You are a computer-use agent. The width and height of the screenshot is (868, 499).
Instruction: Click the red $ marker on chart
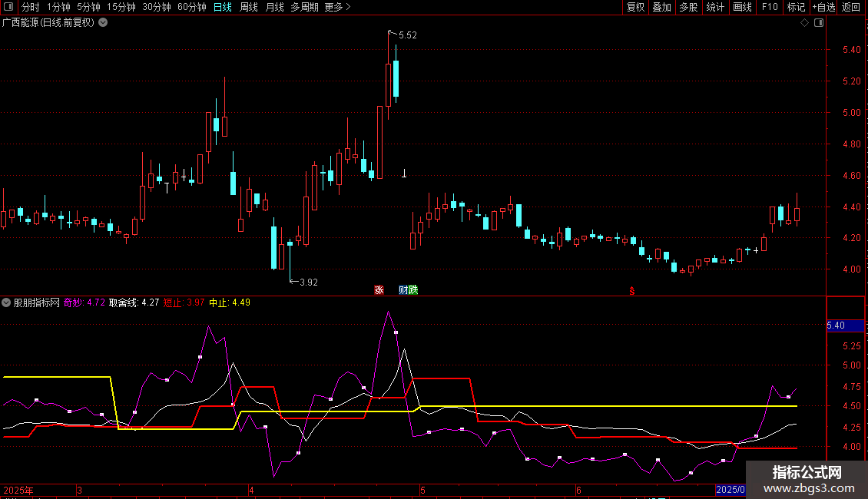click(632, 291)
